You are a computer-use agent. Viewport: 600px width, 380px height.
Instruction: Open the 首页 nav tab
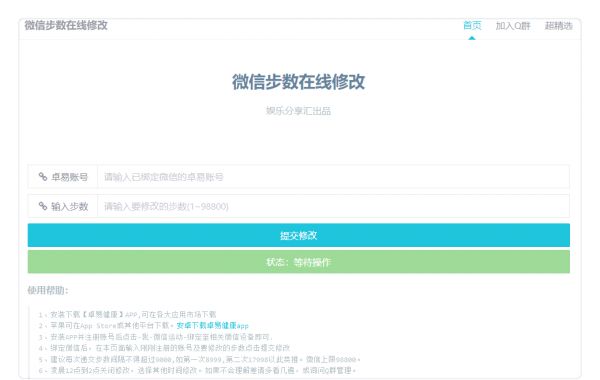pos(472,26)
